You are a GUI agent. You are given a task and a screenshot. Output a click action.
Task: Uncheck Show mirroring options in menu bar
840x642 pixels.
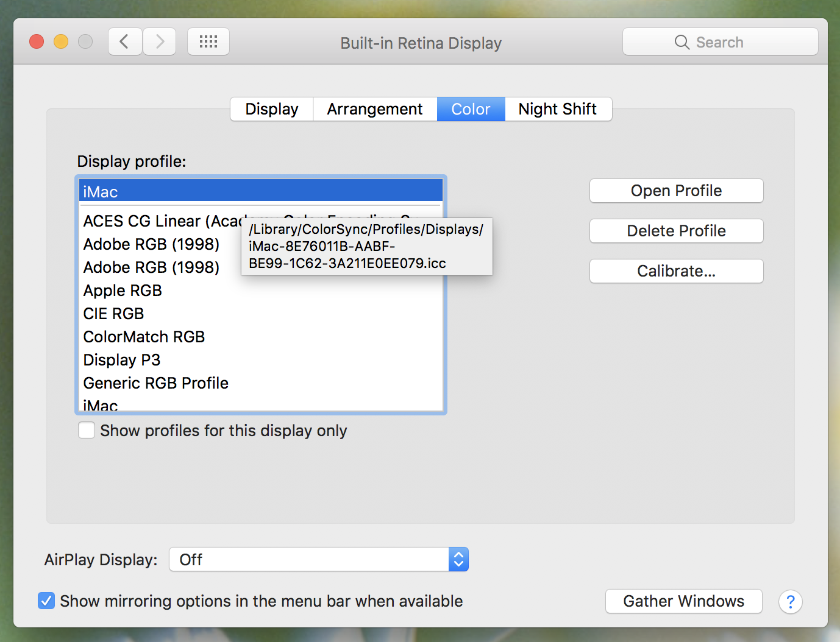[x=46, y=601]
